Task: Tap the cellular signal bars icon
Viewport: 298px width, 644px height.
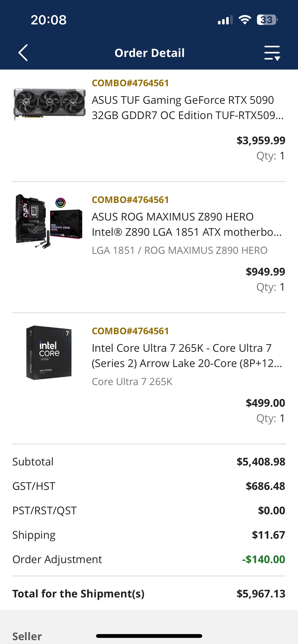Action: [x=225, y=20]
